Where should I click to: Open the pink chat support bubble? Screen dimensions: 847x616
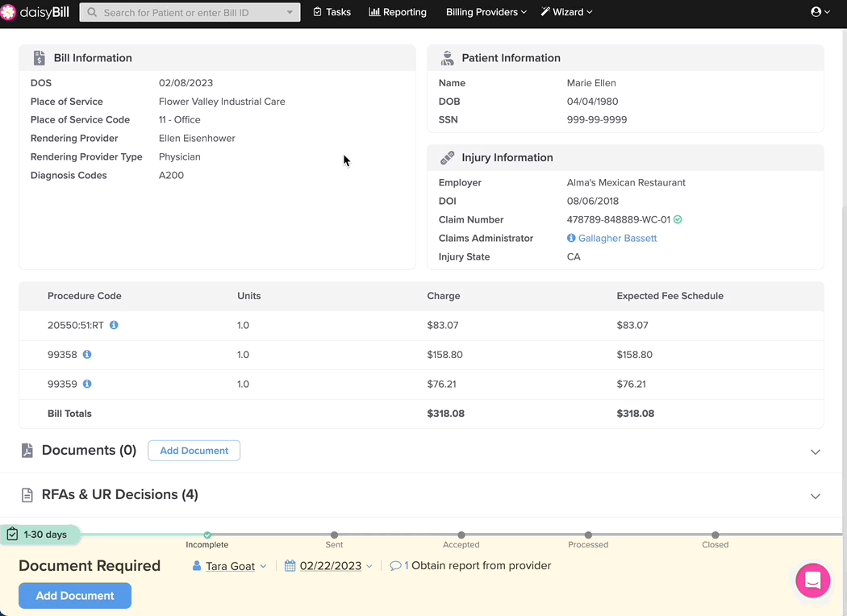point(813,581)
